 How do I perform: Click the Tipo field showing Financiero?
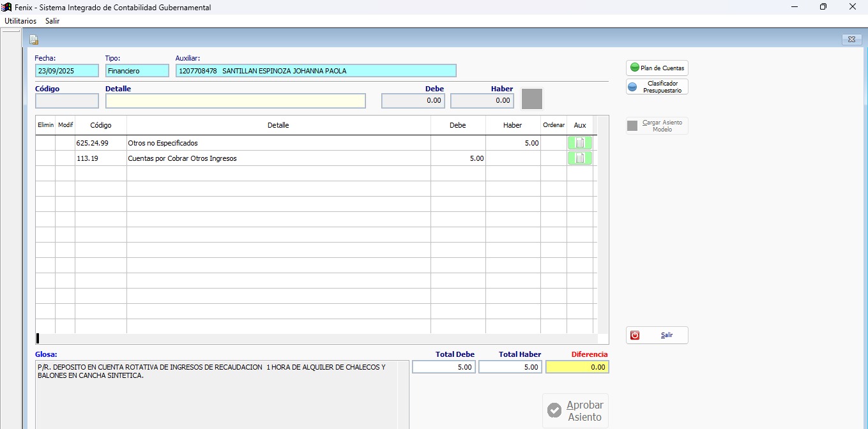(x=137, y=71)
